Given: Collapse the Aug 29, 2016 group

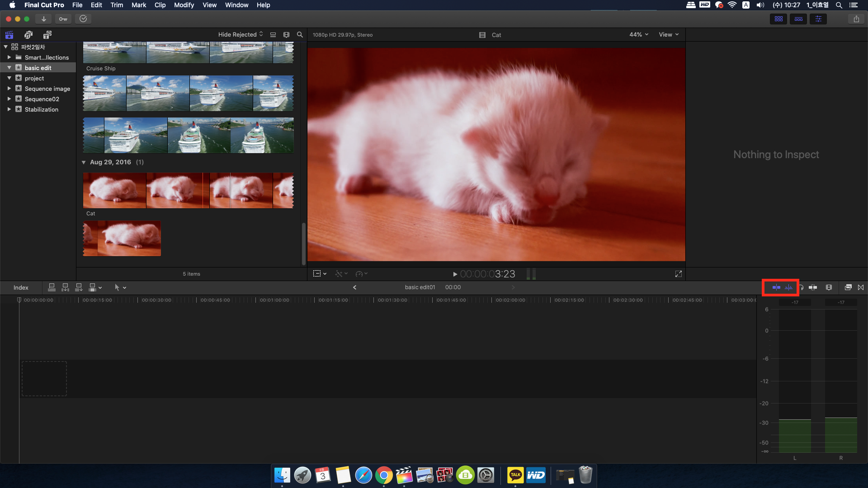Looking at the screenshot, I should [84, 162].
